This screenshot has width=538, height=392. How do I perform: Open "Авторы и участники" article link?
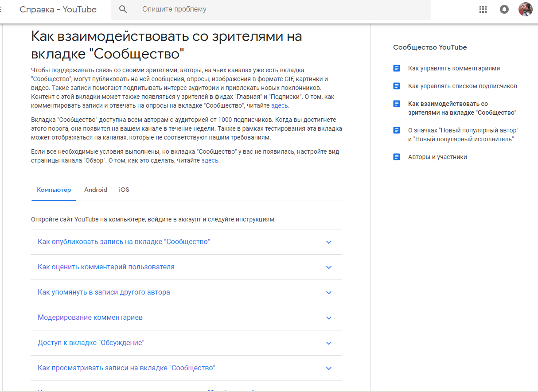click(437, 157)
